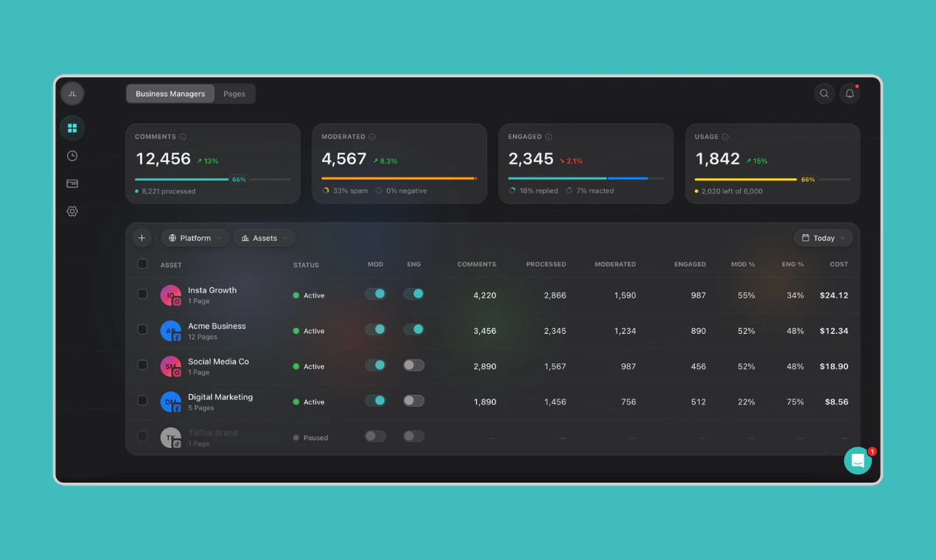936x560 pixels.
Task: Click the plus button to add an asset
Action: pyautogui.click(x=142, y=237)
